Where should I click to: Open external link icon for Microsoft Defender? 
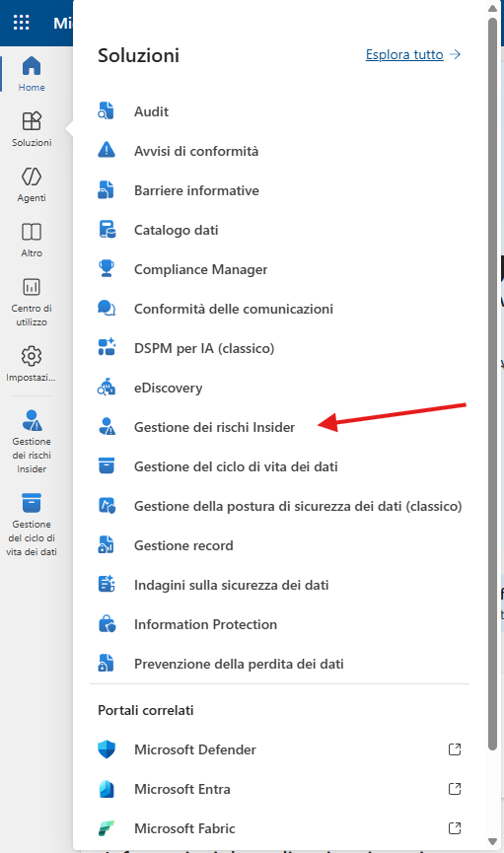coord(455,749)
